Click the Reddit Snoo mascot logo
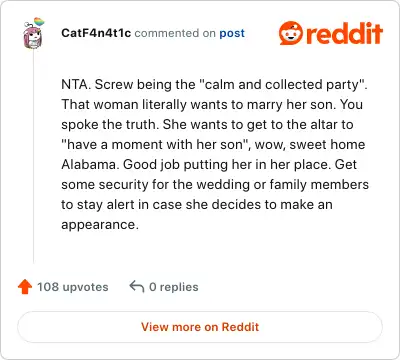Screen dimensions: 400x360 point(291,33)
